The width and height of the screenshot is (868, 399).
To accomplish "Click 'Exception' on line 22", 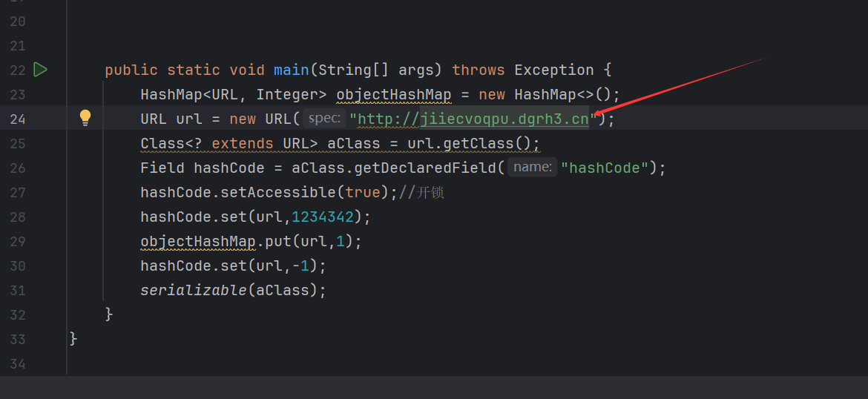I will coord(554,70).
